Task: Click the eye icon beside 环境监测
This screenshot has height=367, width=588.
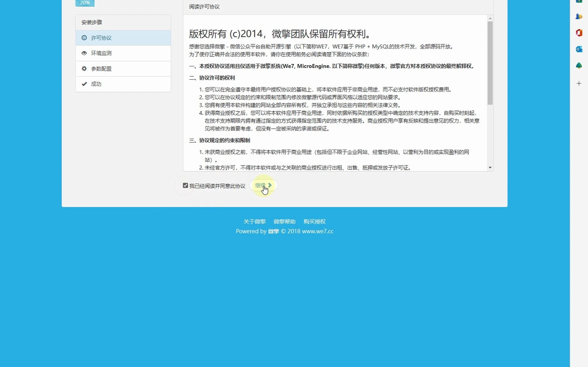Action: [84, 53]
